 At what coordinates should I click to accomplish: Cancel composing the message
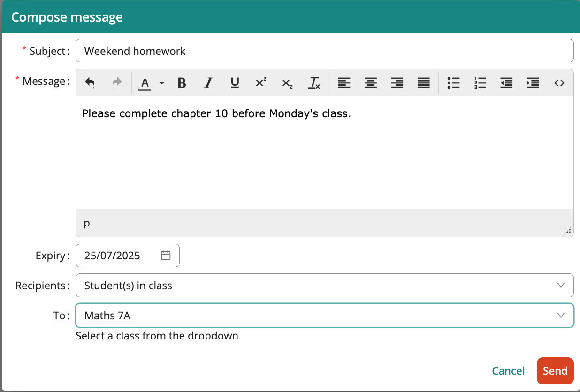508,370
